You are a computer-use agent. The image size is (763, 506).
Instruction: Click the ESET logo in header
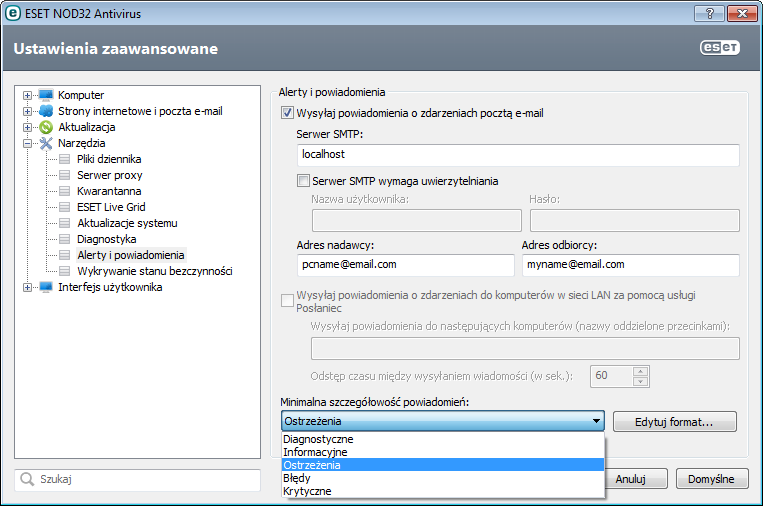(720, 47)
